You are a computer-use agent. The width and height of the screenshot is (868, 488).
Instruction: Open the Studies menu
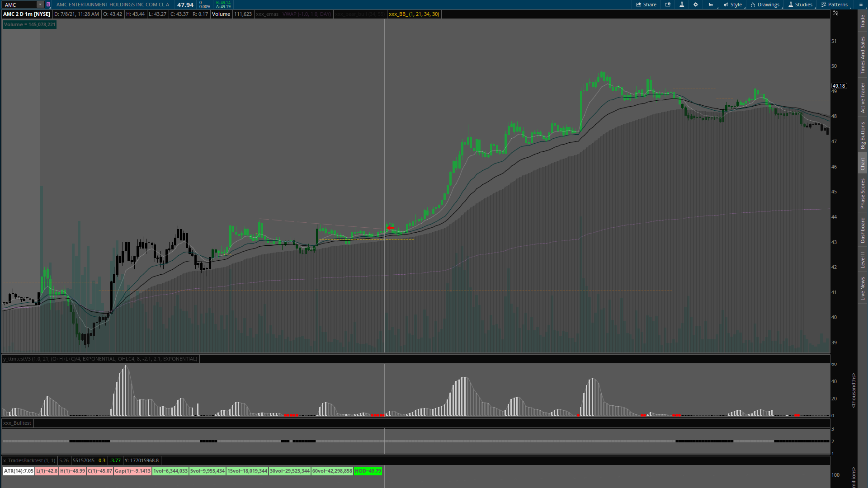click(x=800, y=5)
